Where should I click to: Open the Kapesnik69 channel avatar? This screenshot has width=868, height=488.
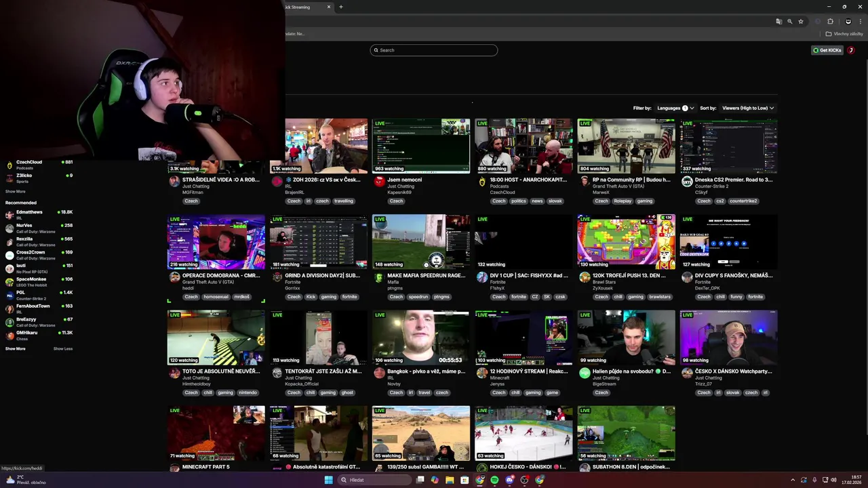(x=379, y=182)
